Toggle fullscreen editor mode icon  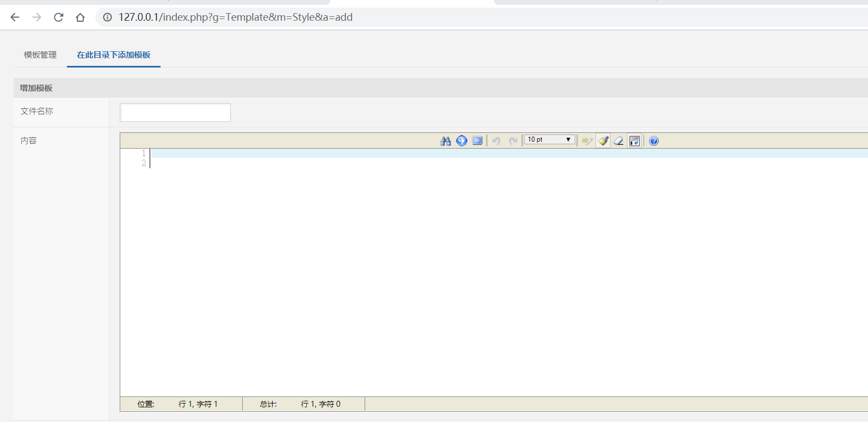point(477,141)
